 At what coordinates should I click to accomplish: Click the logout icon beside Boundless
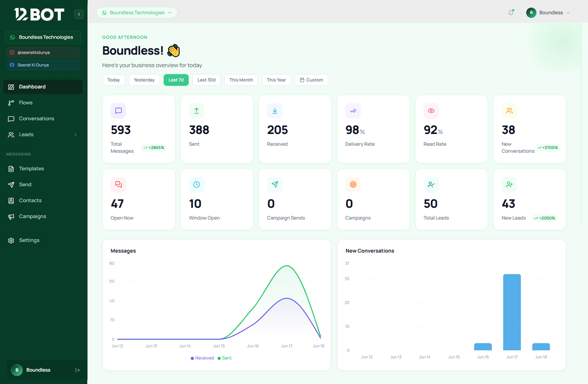click(77, 370)
